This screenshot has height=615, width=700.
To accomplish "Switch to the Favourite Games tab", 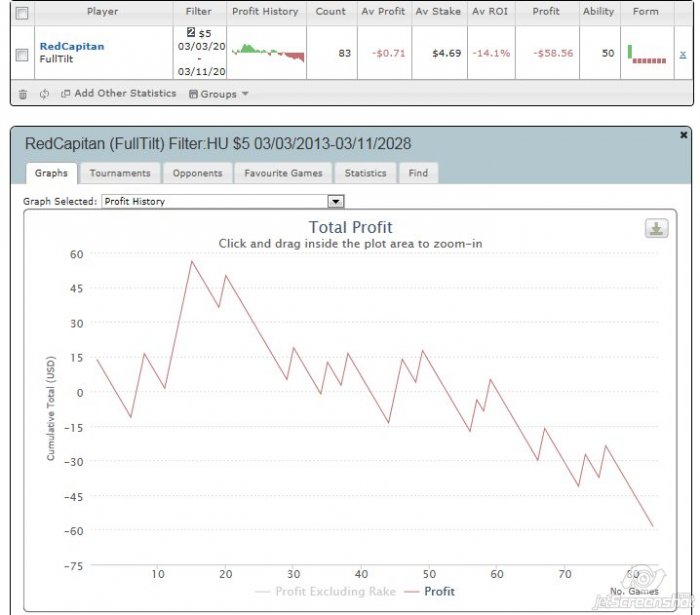I will click(283, 173).
